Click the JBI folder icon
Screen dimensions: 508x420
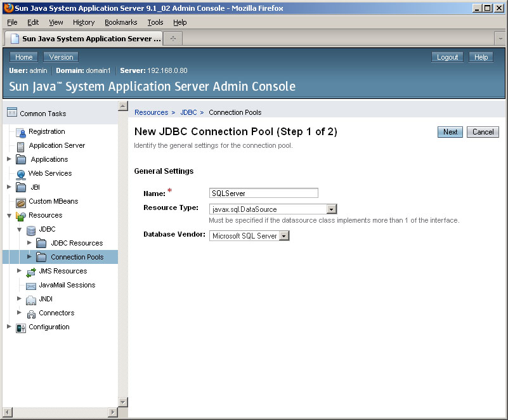click(21, 187)
